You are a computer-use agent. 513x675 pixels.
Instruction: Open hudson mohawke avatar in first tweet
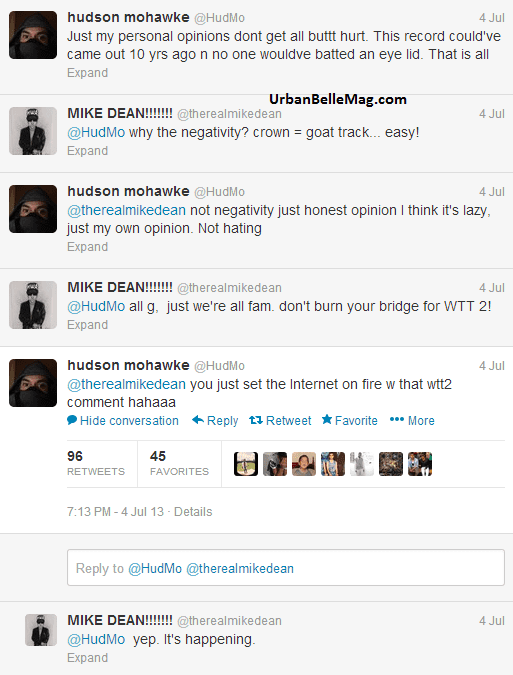[33, 35]
